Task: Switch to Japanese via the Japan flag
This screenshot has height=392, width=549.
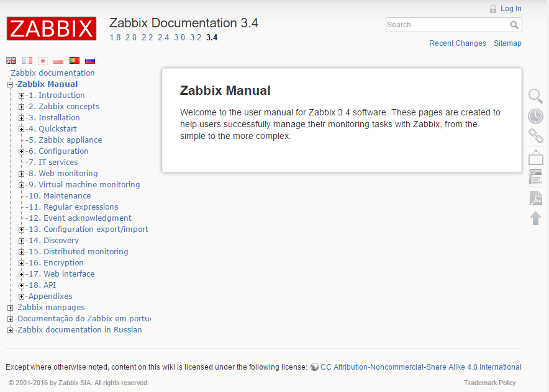Action: click(x=42, y=60)
